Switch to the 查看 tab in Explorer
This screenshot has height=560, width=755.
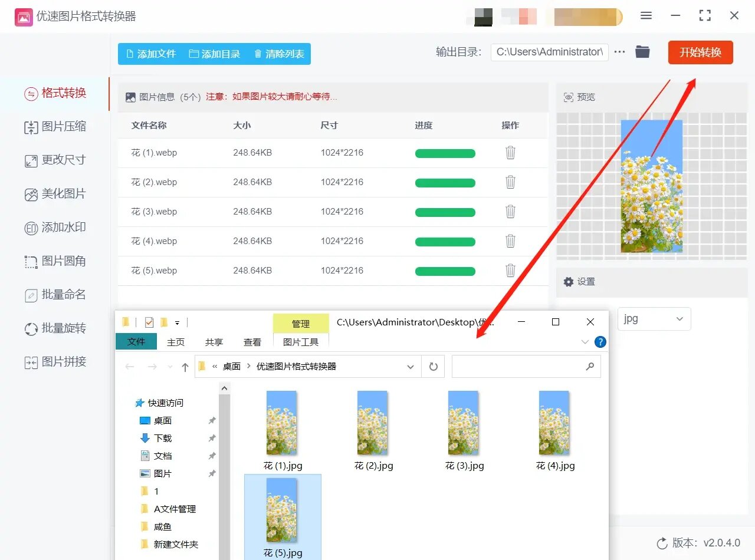(x=252, y=342)
